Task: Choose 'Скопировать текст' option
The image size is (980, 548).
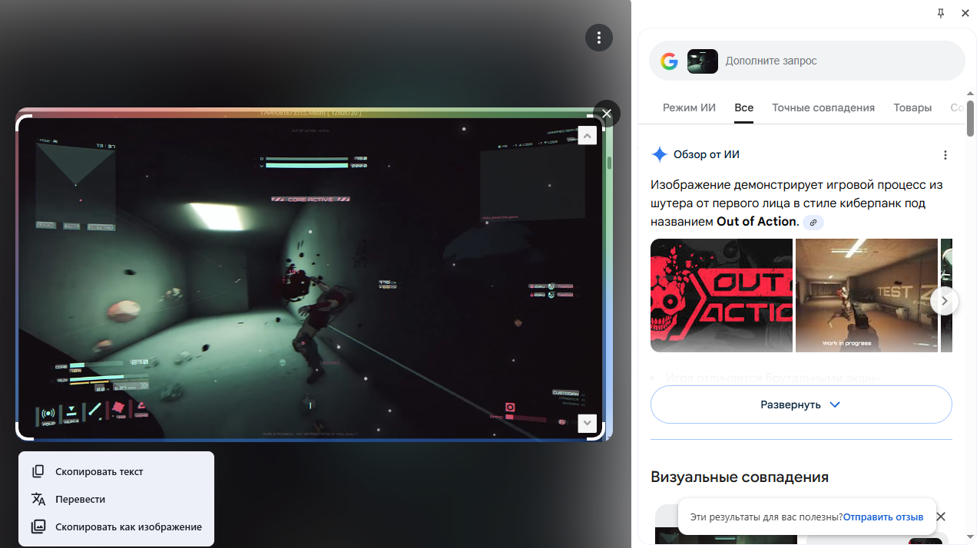Action: [116, 471]
